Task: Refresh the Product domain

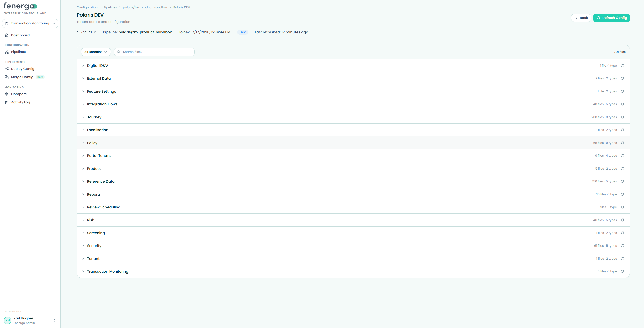Action: (622, 169)
